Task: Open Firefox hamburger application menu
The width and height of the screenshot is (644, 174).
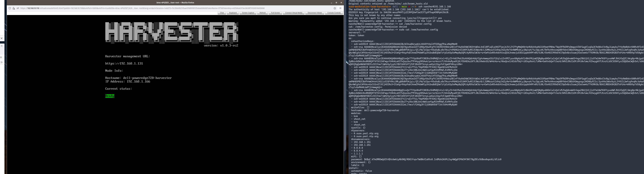Action: tap(340, 8)
